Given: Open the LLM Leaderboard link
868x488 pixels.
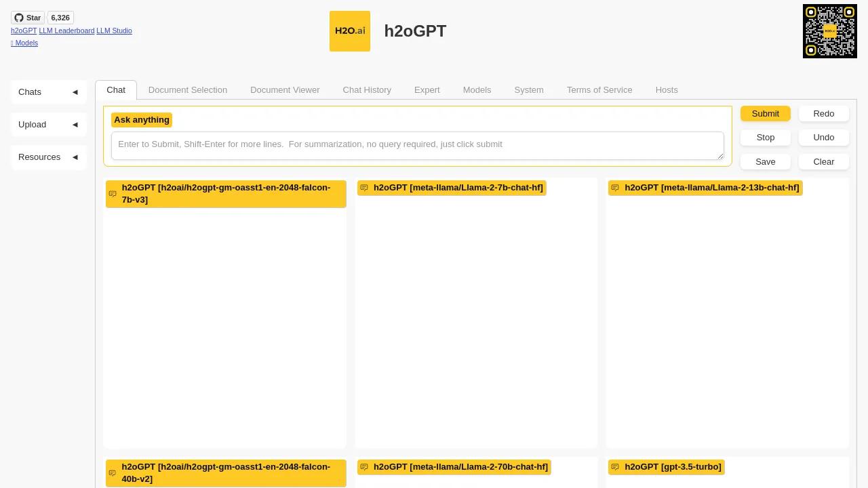Looking at the screenshot, I should [66, 30].
